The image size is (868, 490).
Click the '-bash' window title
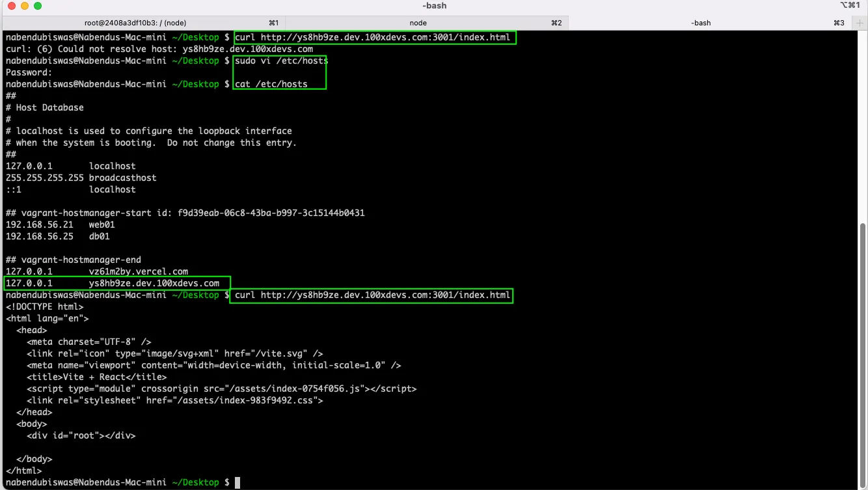point(434,6)
